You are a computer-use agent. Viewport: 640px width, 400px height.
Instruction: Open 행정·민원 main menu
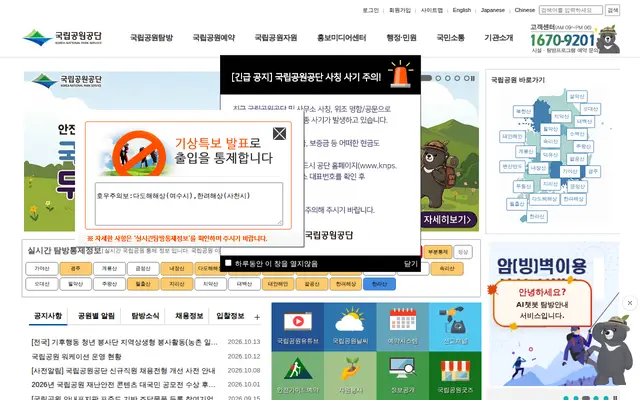401,38
